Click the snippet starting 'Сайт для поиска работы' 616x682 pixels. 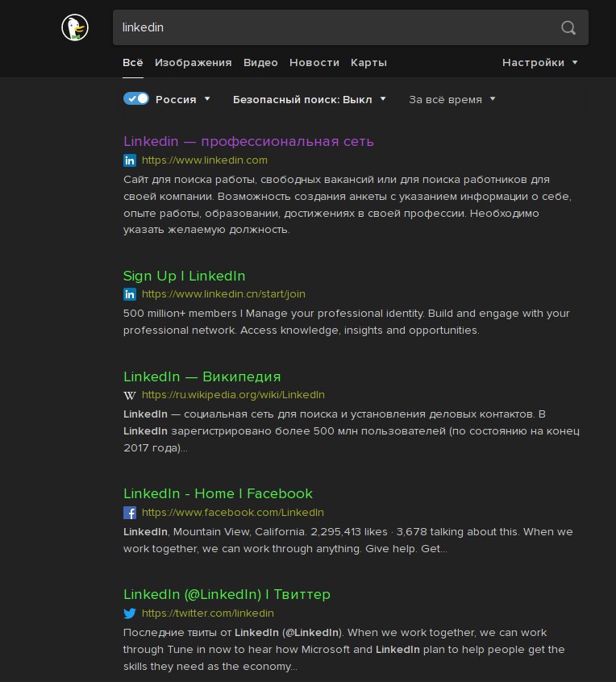pyautogui.click(x=348, y=205)
